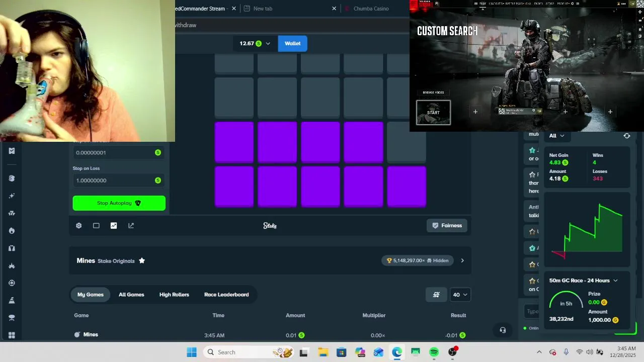Select bottom-right purple mines tile

coord(407,187)
